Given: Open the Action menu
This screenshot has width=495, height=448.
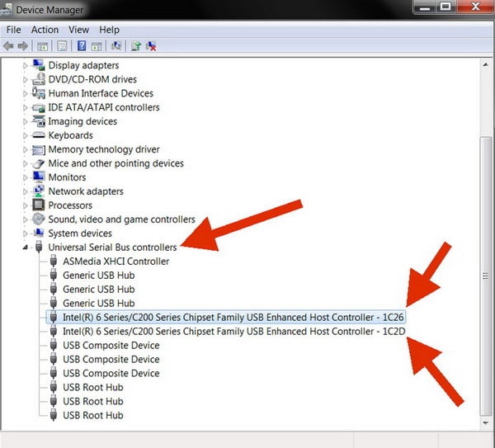Looking at the screenshot, I should click(x=45, y=30).
